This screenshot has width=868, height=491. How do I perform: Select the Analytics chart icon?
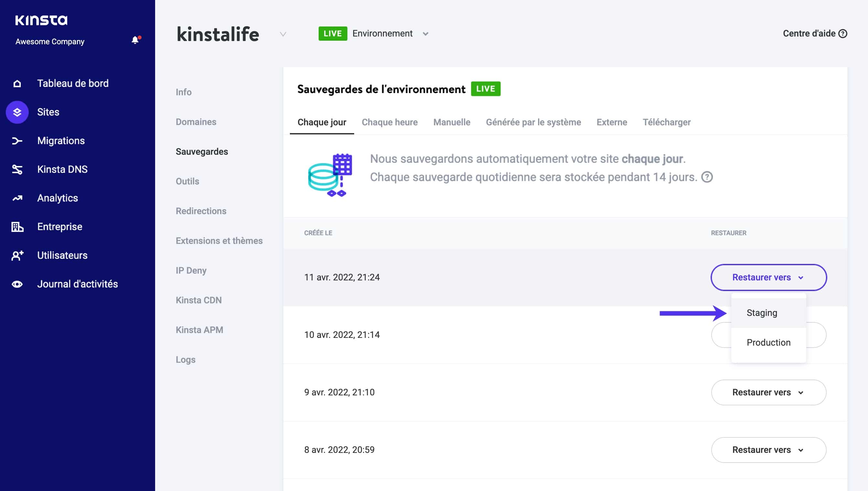click(x=17, y=198)
